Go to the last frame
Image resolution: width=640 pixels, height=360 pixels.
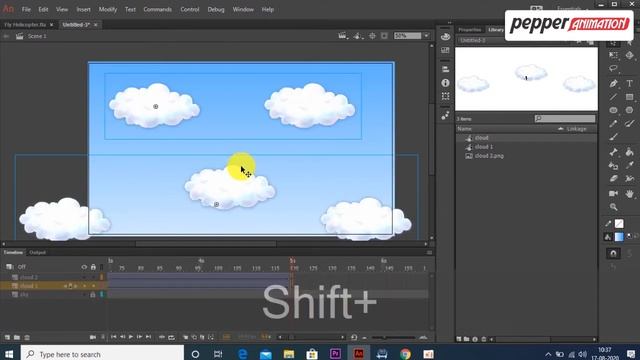[149, 337]
